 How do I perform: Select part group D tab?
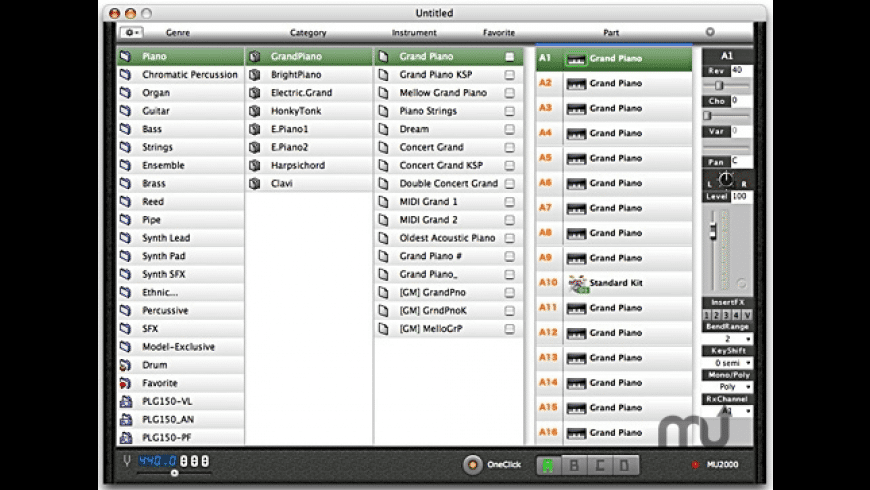pos(625,465)
